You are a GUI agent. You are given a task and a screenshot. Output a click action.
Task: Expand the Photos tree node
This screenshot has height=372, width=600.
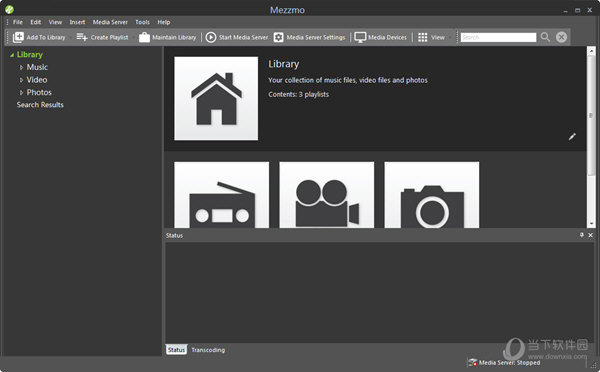click(x=21, y=93)
